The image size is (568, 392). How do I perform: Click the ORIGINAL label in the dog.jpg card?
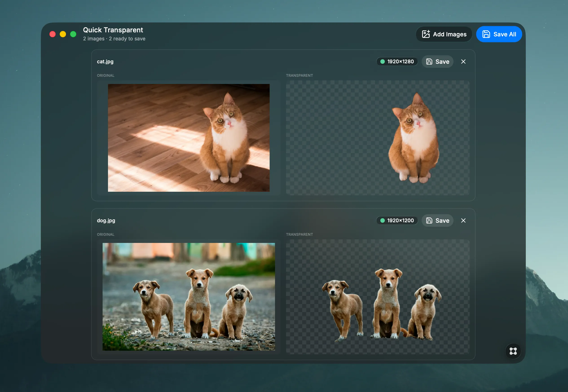(x=106, y=235)
